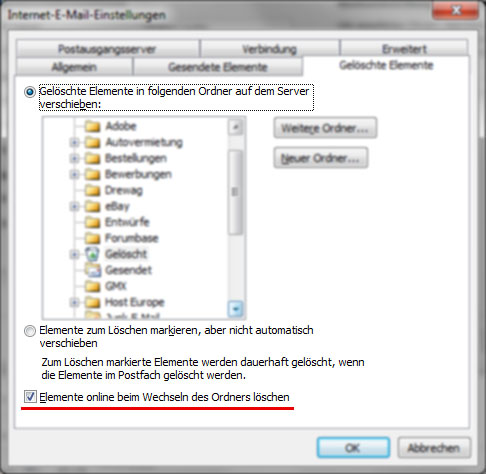This screenshot has height=474, width=486.
Task: Expand the Autovermietung folder tree node
Action: (75, 143)
